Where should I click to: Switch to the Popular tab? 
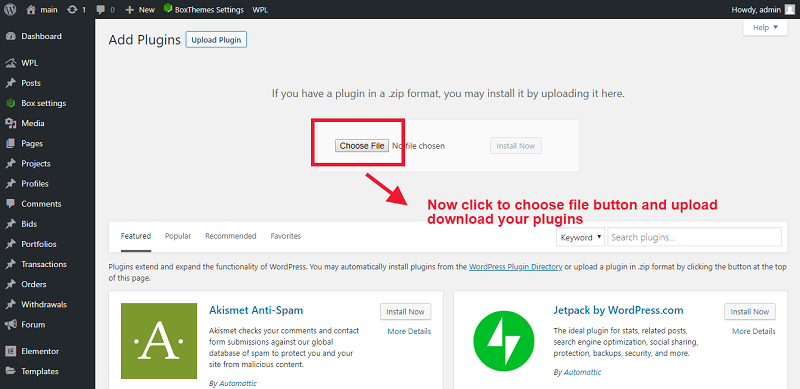(x=178, y=236)
